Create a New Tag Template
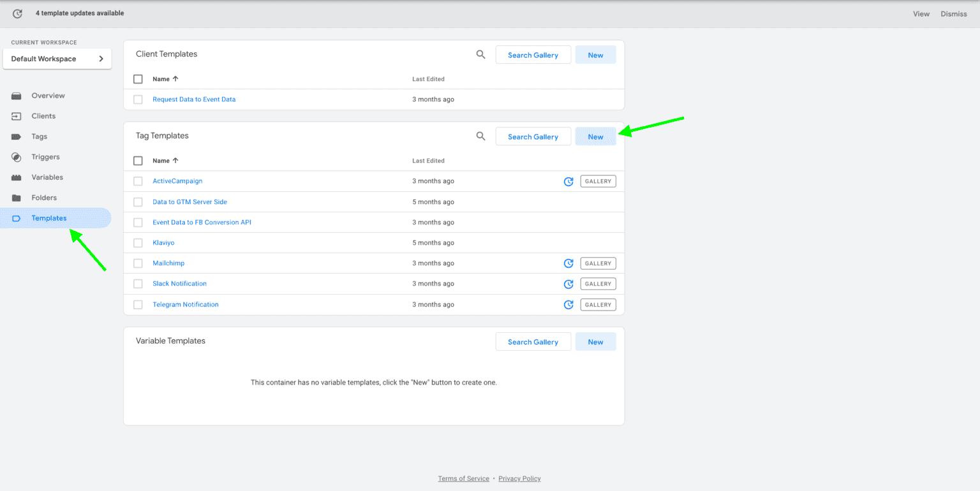Image resolution: width=980 pixels, height=491 pixels. pos(596,136)
